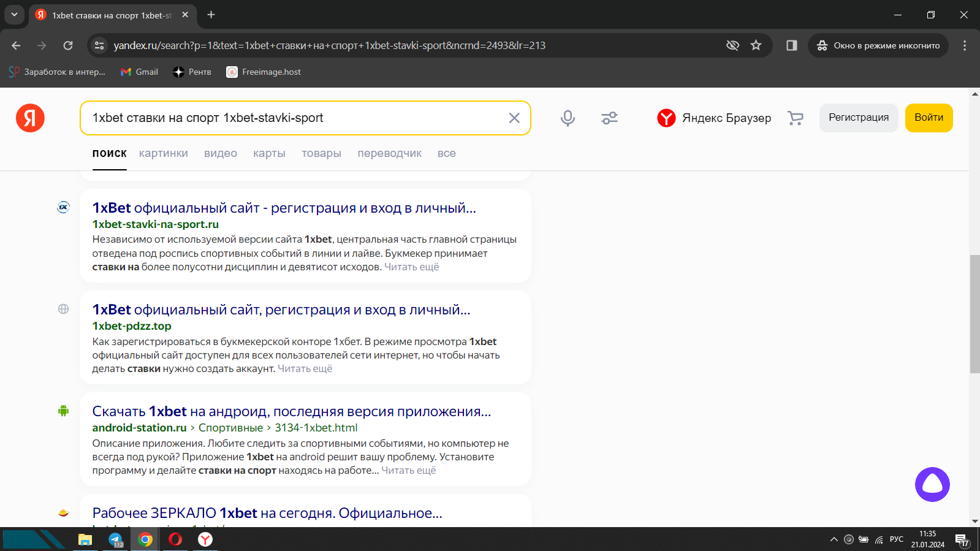Open the Freeimage.host bookmark
Viewport: 980px width, 551px height.
[x=264, y=72]
